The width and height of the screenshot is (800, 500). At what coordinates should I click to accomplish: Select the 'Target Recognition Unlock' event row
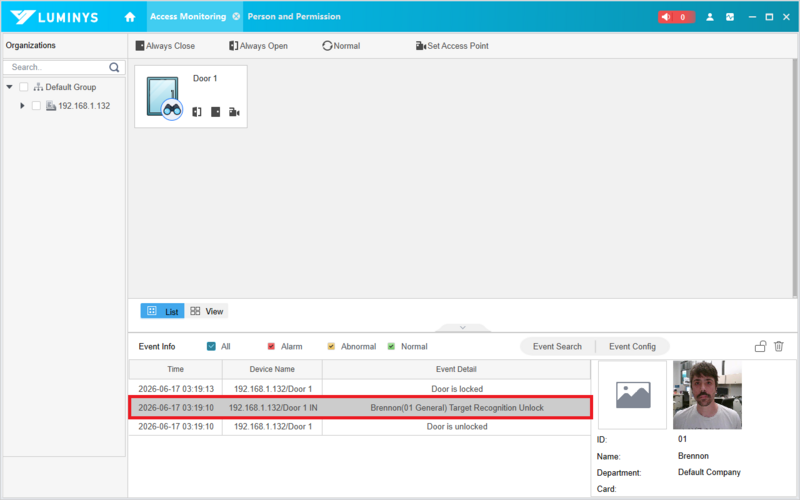[360, 408]
